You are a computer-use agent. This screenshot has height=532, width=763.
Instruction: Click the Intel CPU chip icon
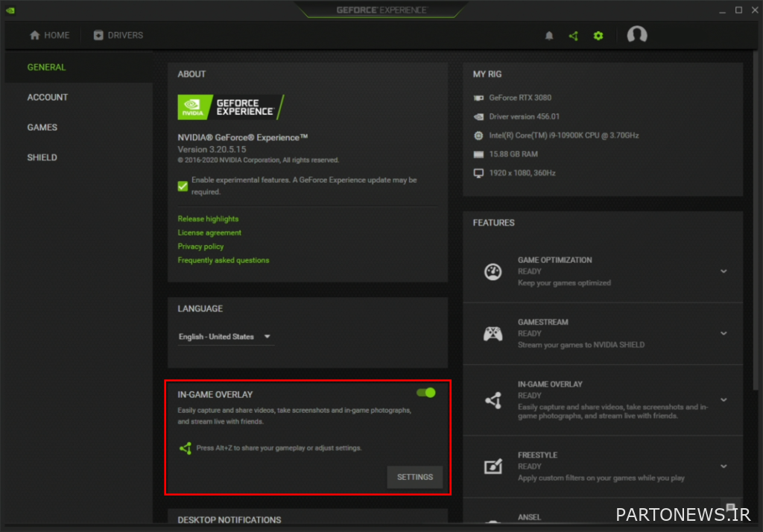[479, 136]
